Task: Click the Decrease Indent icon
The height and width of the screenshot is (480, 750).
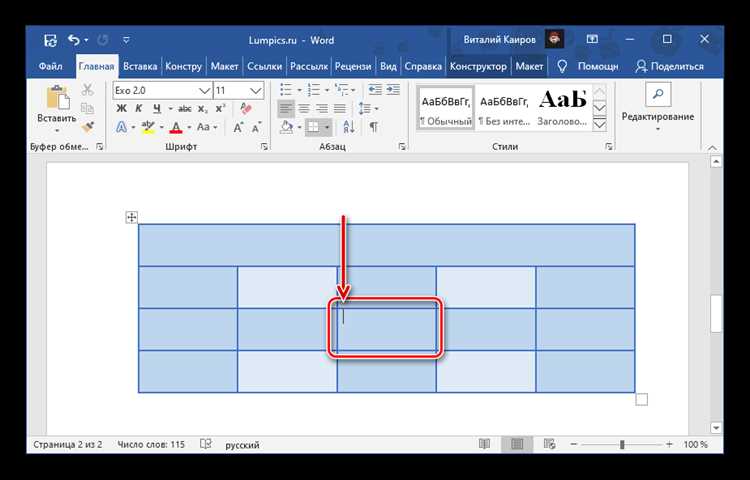Action: [x=375, y=89]
